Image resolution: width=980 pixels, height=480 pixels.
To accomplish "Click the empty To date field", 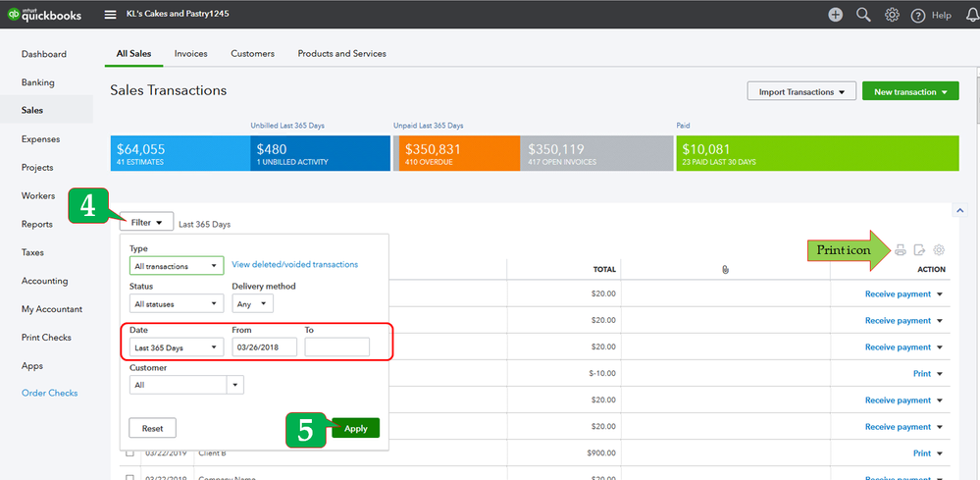I will click(336, 347).
